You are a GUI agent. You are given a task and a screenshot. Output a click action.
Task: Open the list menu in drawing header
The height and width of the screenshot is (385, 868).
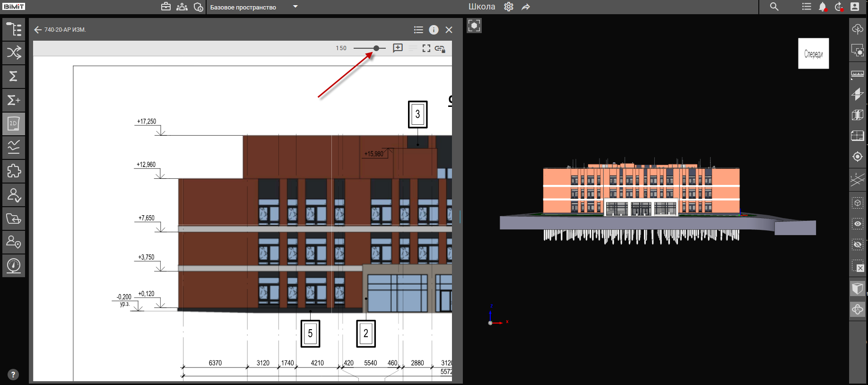418,30
